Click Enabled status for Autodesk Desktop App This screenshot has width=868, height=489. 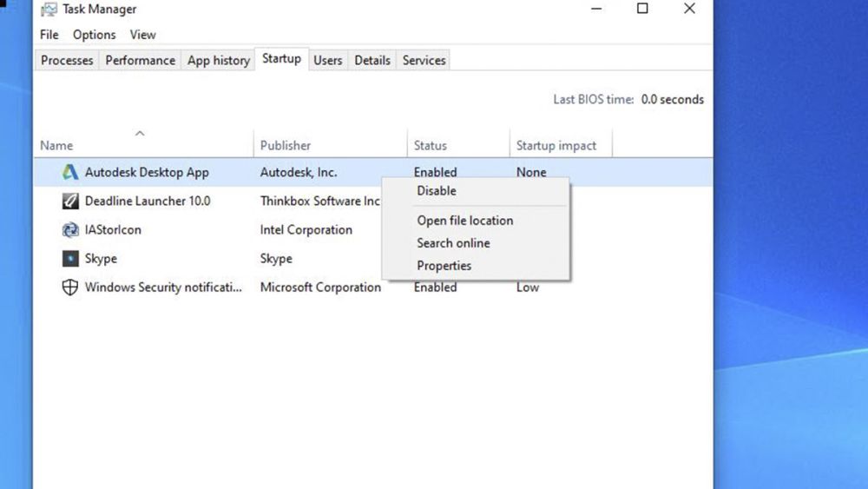tap(435, 172)
